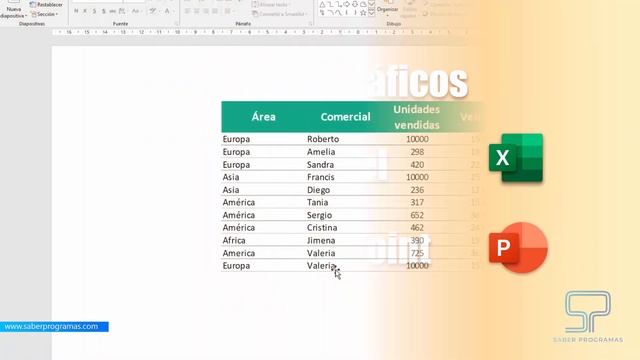Click the Francis cell
Screen dimensions: 640x360
[x=320, y=177]
